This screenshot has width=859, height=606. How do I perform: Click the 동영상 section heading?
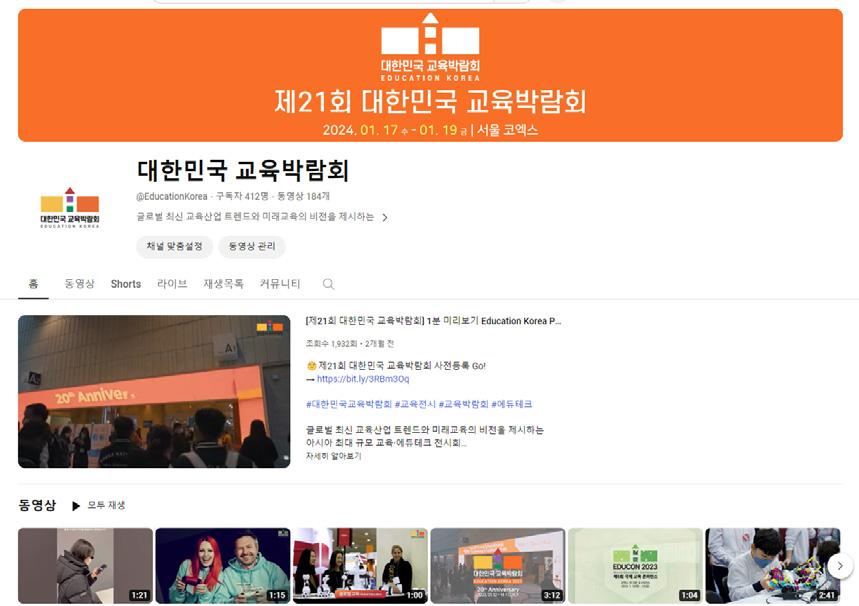pyautogui.click(x=37, y=505)
